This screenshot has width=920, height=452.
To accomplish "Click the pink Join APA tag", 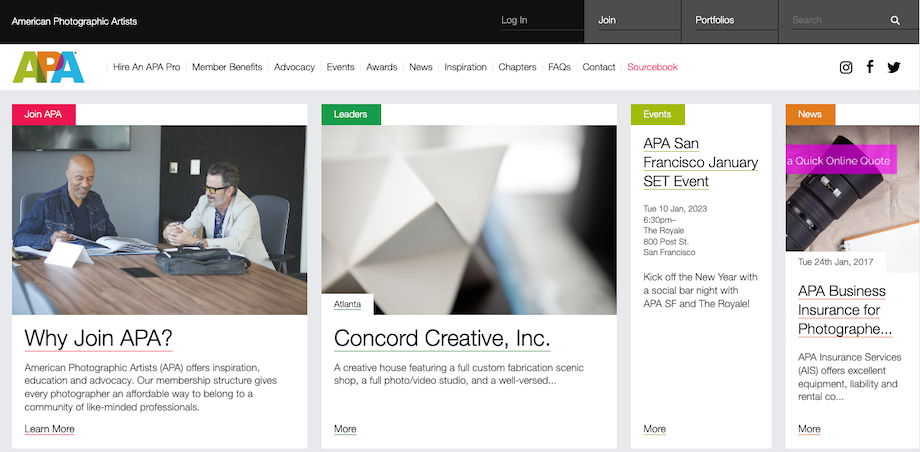I will [43, 114].
